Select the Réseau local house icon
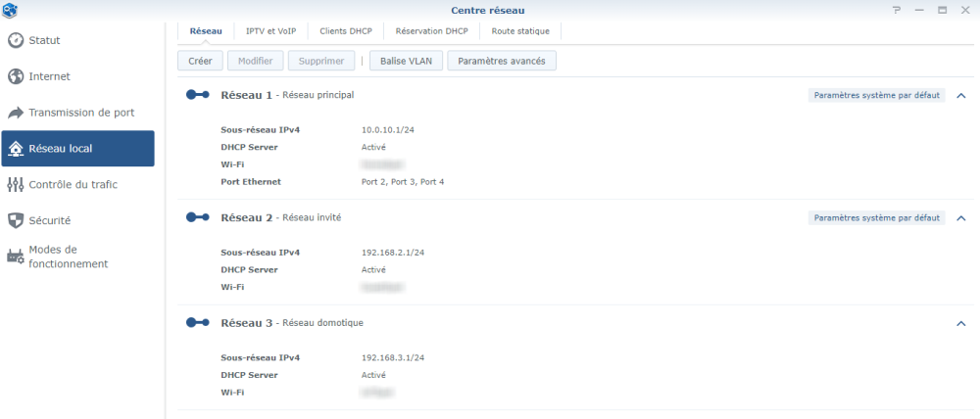 (x=16, y=149)
